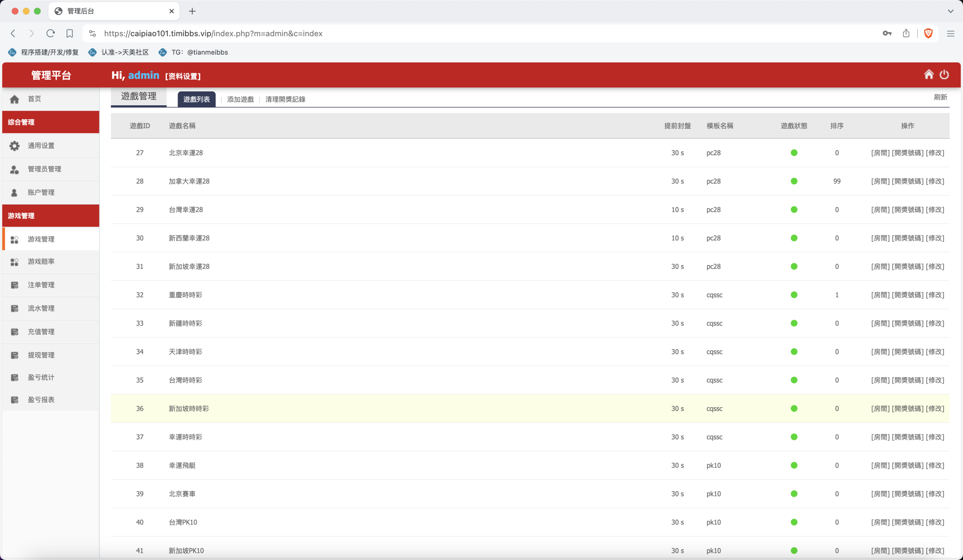Open the TG: @tianmeibbs bookmark
The height and width of the screenshot is (560, 963).
[x=193, y=52]
